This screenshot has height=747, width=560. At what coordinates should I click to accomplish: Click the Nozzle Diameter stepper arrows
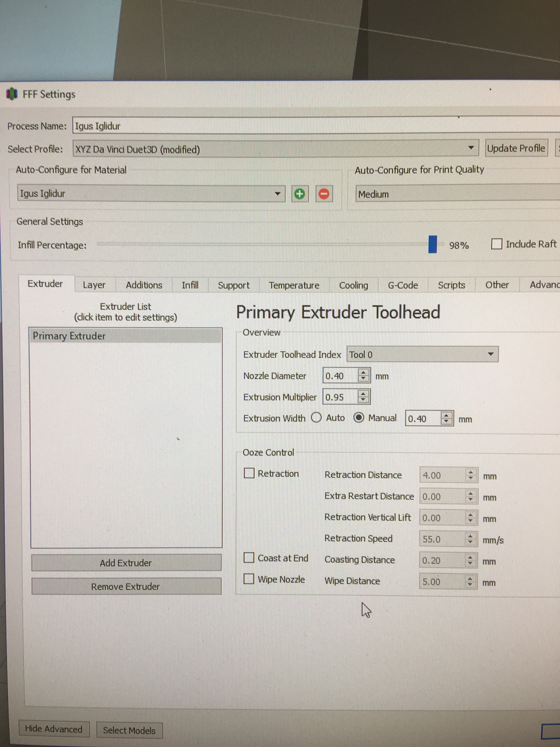tap(364, 375)
